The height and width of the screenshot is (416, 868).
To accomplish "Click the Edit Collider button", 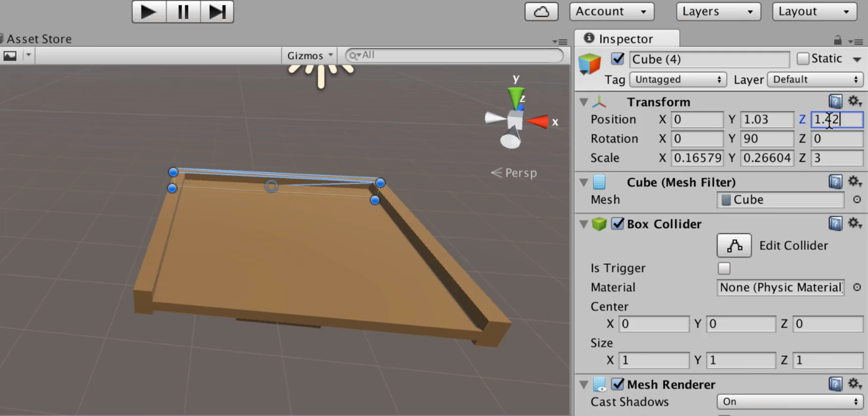I will (x=734, y=245).
